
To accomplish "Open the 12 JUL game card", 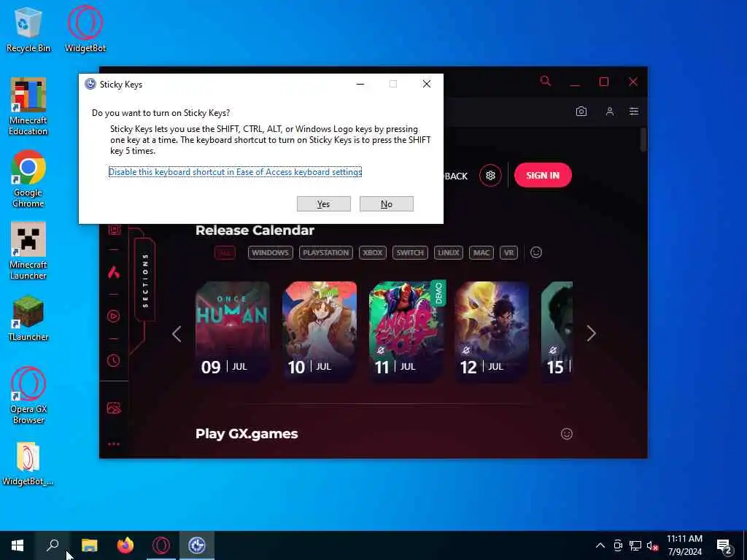I will (492, 331).
